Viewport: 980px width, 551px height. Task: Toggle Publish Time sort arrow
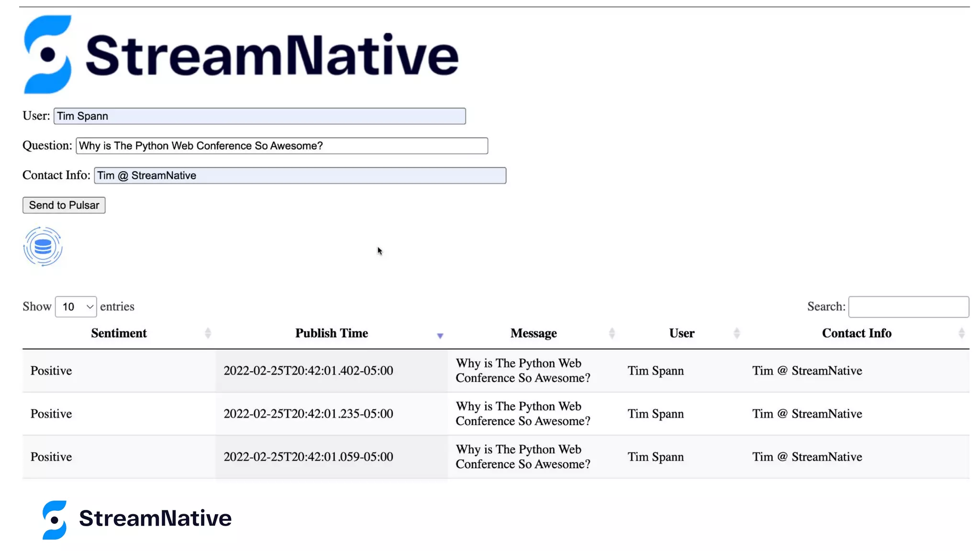point(440,336)
